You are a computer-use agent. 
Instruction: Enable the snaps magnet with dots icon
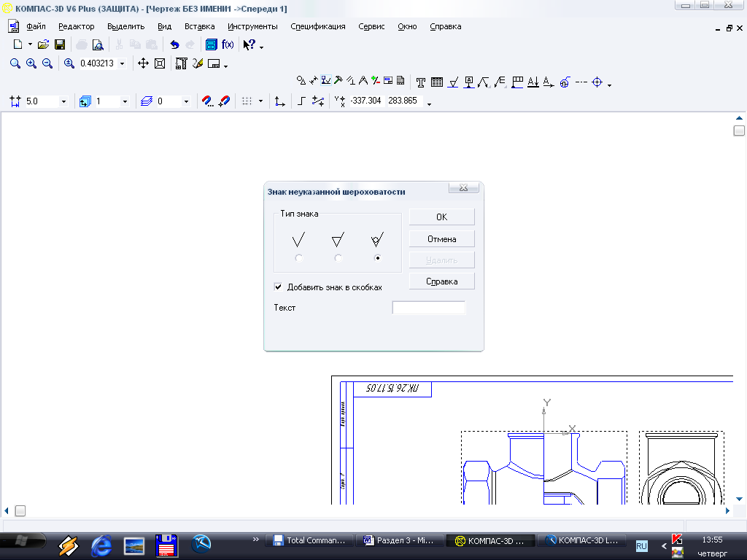click(207, 101)
